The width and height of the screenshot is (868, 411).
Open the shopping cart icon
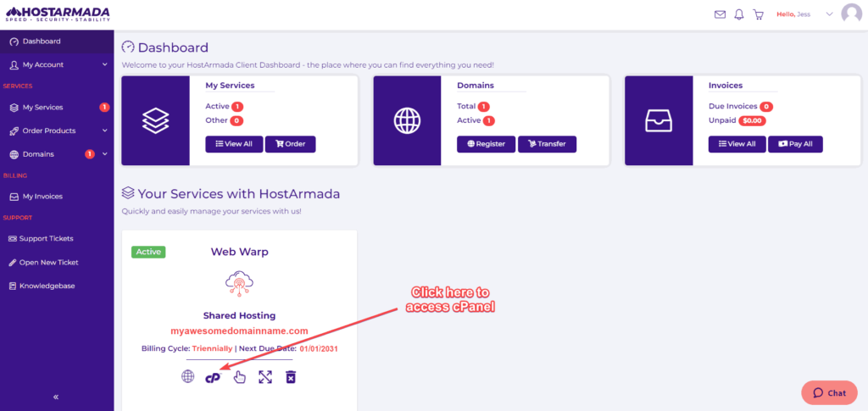click(759, 14)
